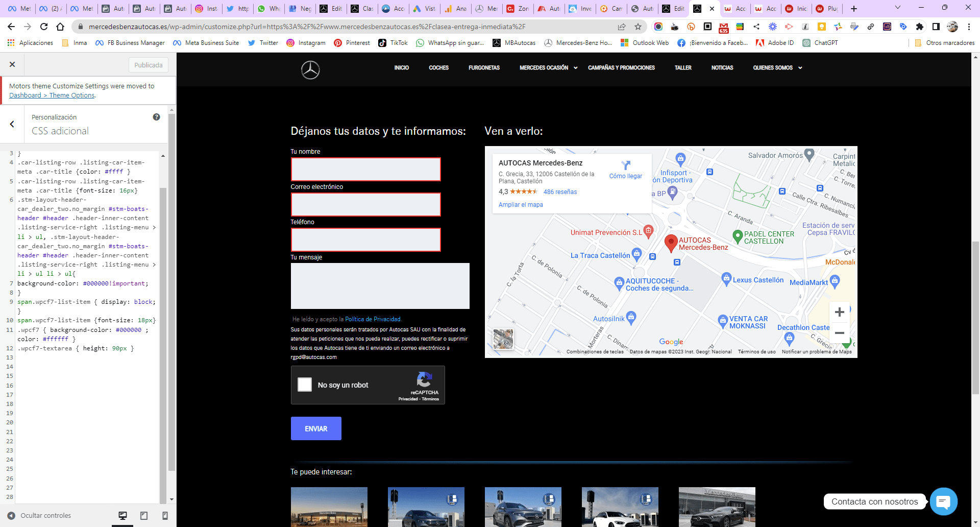Click the Cómo llegar directions icon

[x=626, y=165]
